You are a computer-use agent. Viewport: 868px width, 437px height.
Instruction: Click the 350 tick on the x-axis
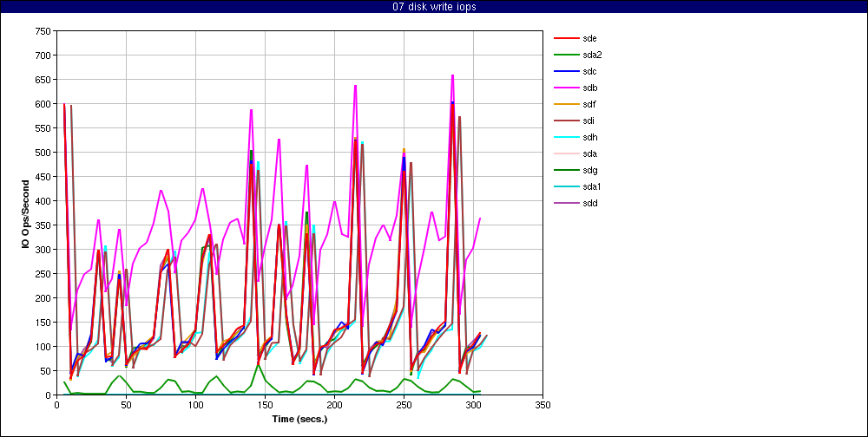543,404
